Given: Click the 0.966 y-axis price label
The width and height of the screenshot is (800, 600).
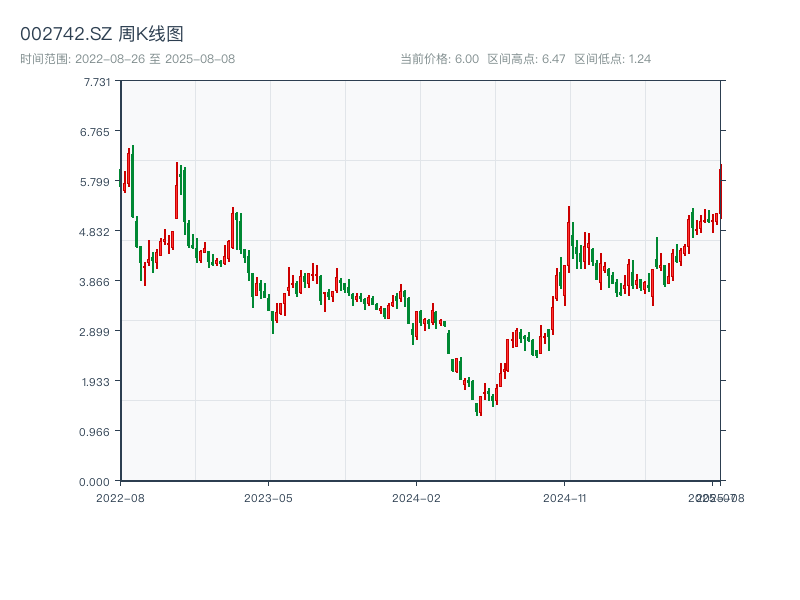Looking at the screenshot, I should coord(97,432).
